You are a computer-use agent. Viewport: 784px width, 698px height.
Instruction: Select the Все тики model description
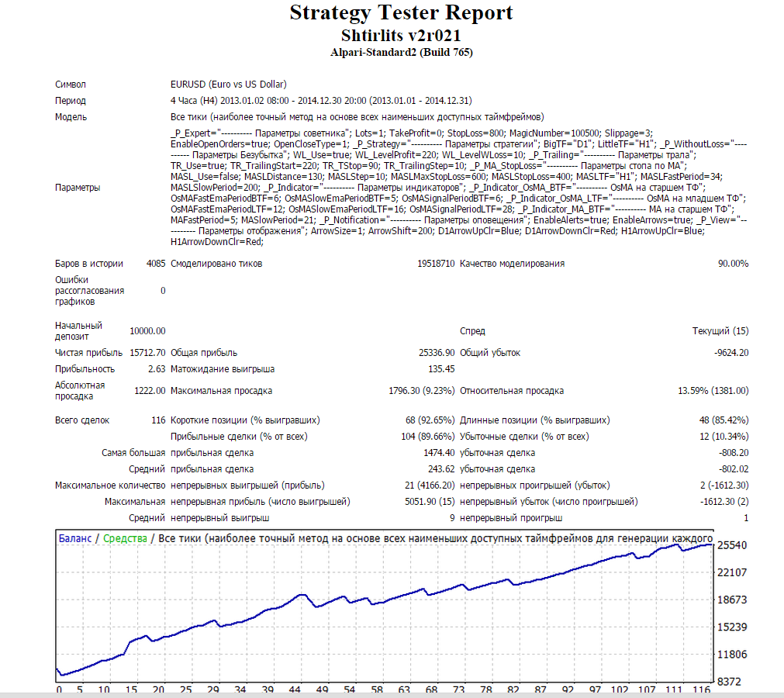[357, 117]
